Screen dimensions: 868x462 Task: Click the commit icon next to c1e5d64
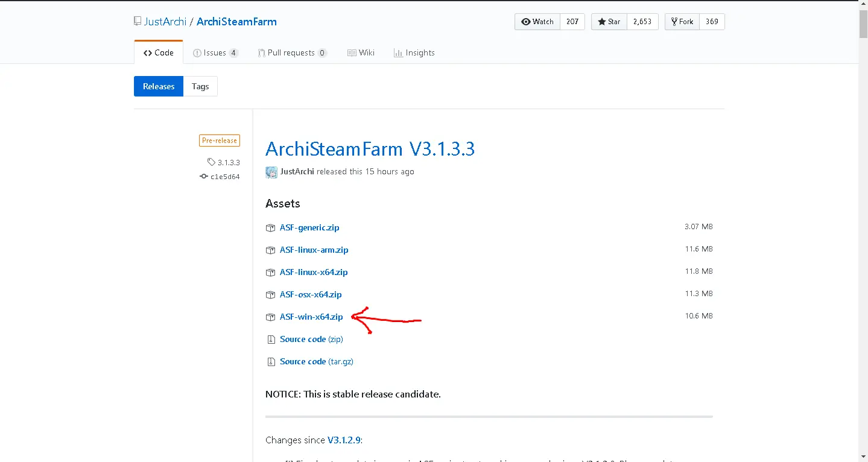204,177
